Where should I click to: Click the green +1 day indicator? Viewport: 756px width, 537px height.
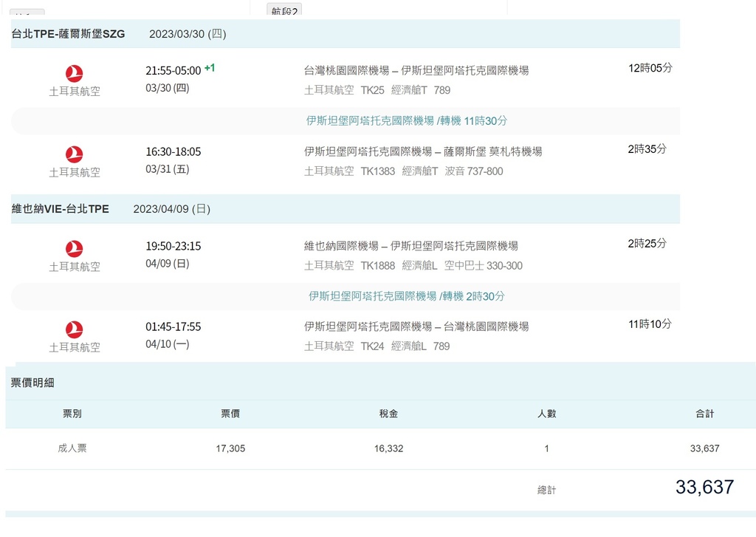210,67
